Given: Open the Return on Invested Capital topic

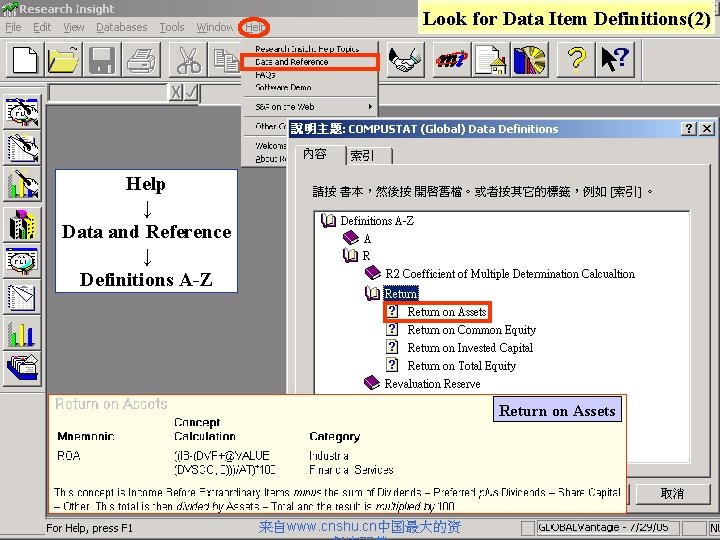Looking at the screenshot, I should [x=470, y=348].
